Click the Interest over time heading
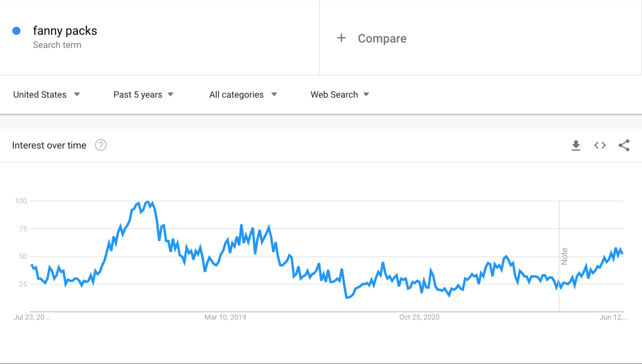Screen dimensions: 642x364 (49, 145)
